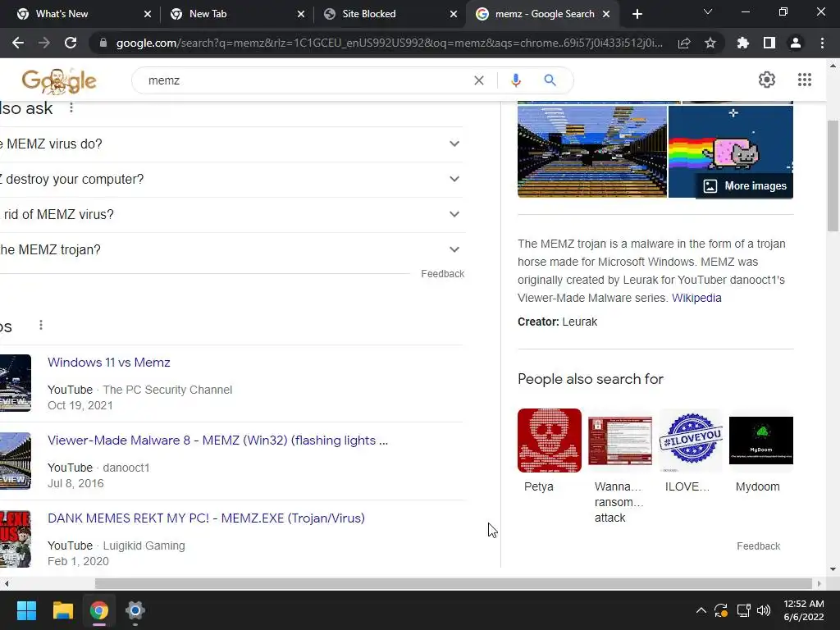Open the Windows Start menu
840x630 pixels.
26,610
